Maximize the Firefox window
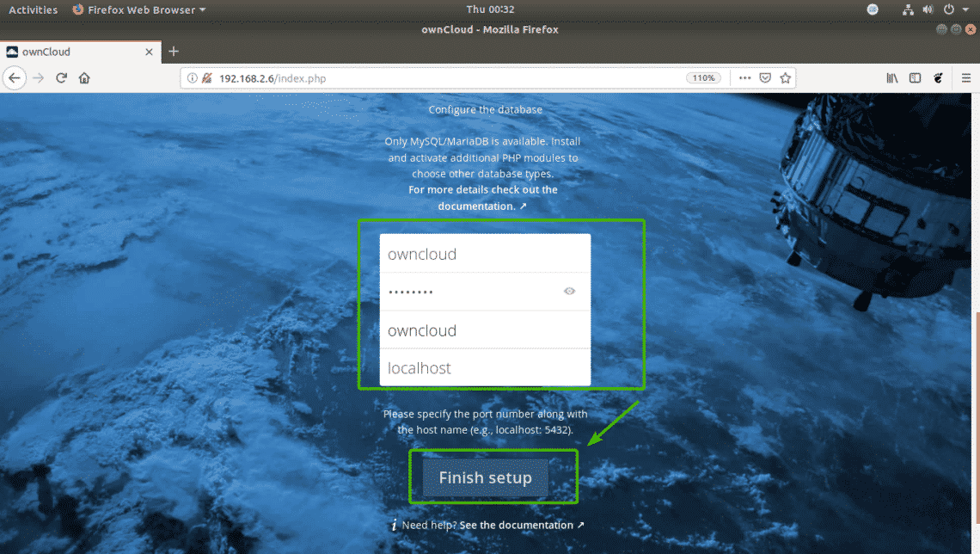 pos(956,29)
